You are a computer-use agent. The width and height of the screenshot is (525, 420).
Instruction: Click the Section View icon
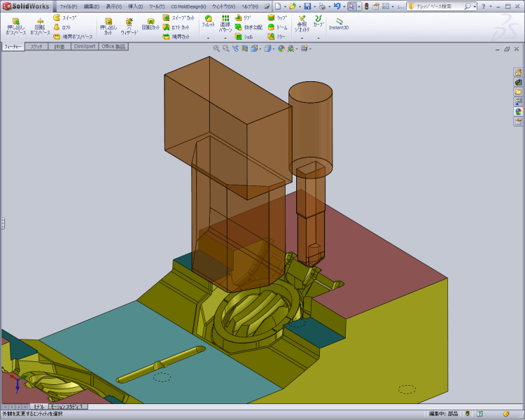click(245, 48)
